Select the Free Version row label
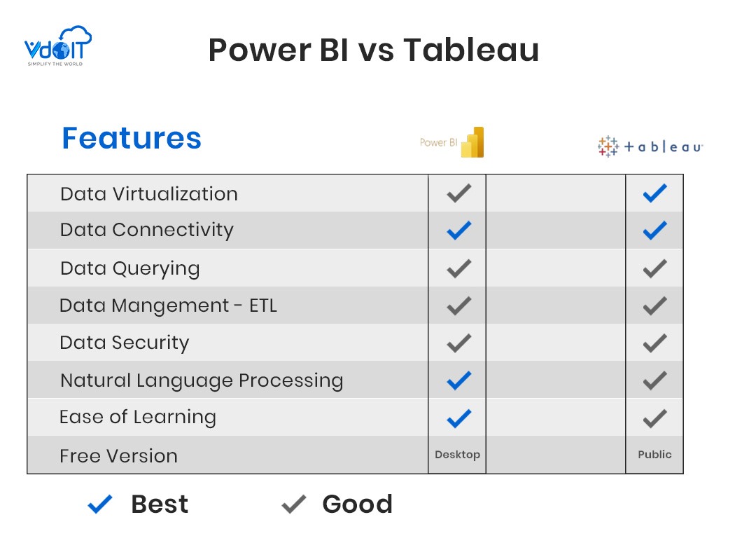756x536 pixels. [118, 456]
